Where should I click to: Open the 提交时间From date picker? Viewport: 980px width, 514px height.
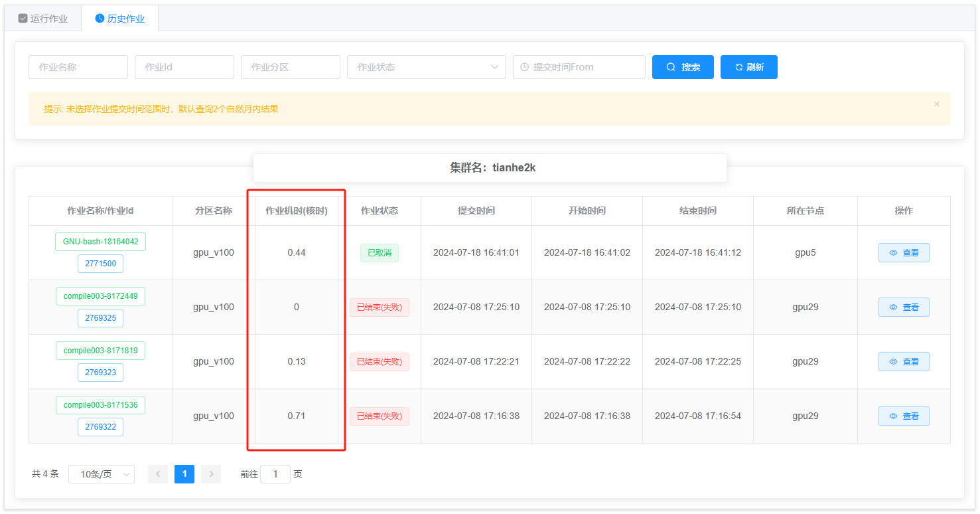[579, 67]
